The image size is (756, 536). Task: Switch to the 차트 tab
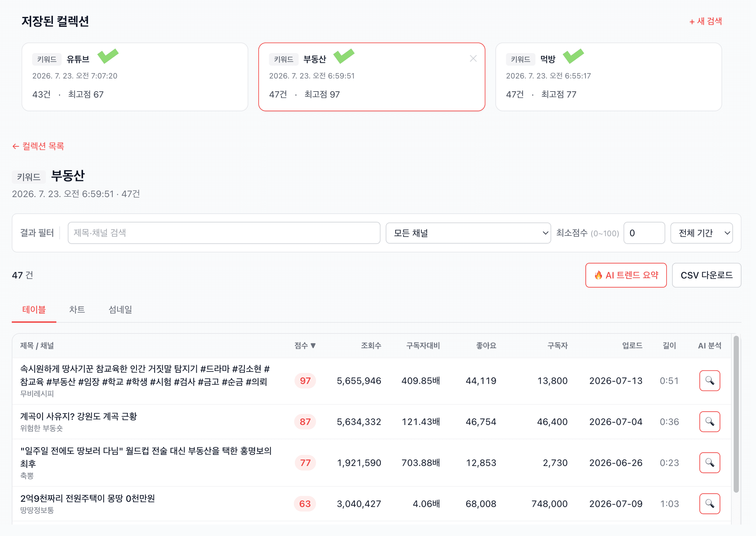coord(77,310)
